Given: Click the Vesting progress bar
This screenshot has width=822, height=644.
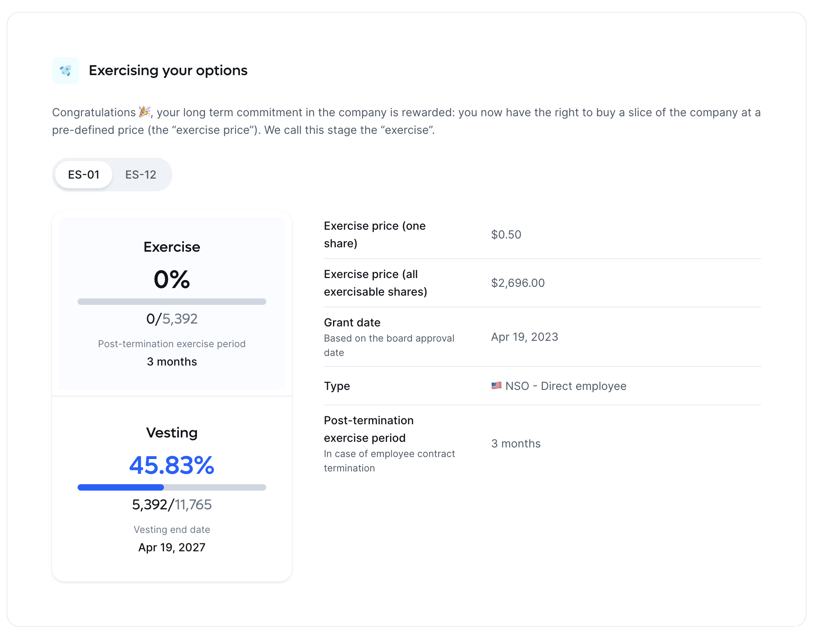Looking at the screenshot, I should click(172, 487).
